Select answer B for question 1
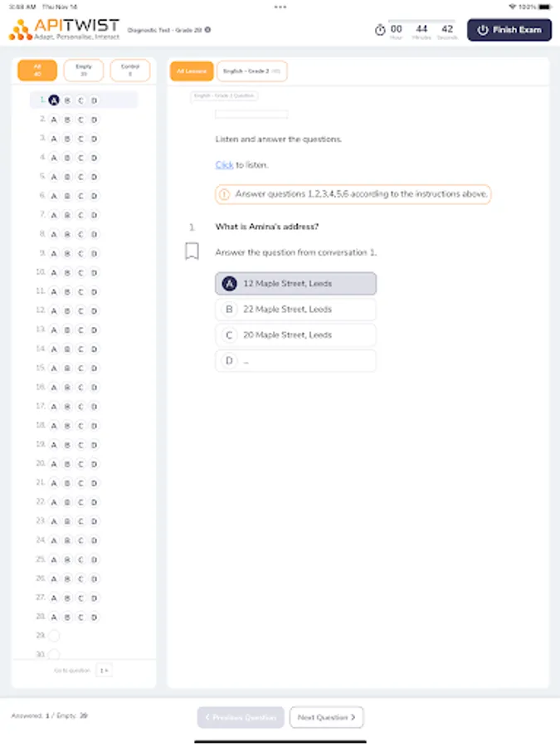This screenshot has width=560, height=747. (295, 309)
